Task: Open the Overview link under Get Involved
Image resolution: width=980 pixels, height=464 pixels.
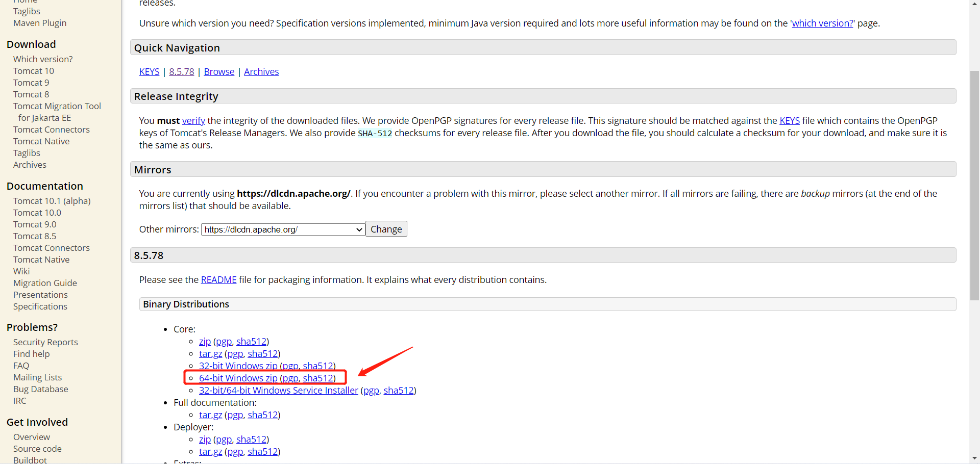Action: (32, 437)
